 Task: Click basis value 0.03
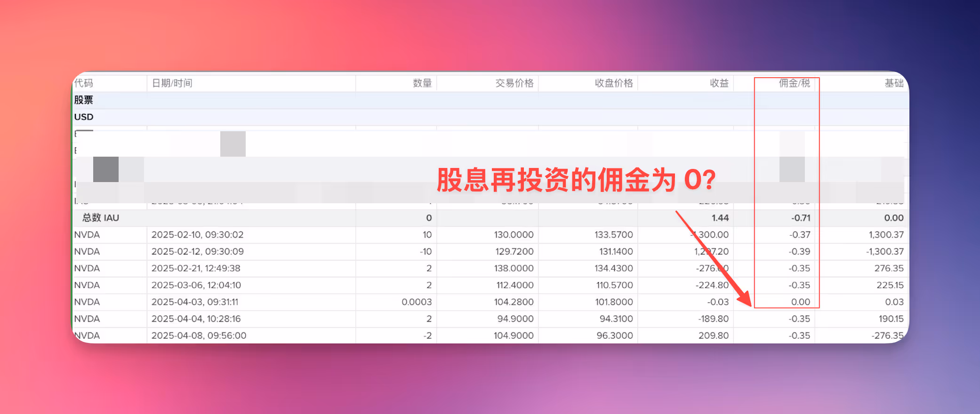pyautogui.click(x=894, y=302)
